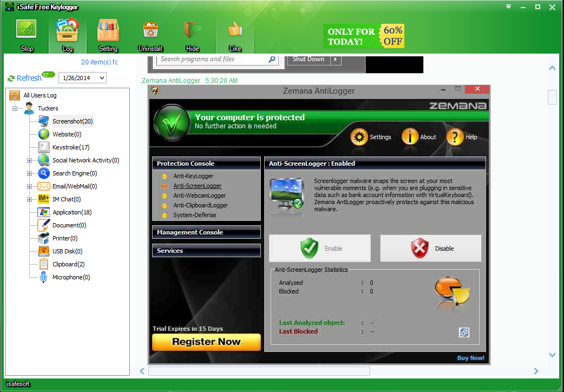
Task: Open the Services section
Action: tap(206, 251)
